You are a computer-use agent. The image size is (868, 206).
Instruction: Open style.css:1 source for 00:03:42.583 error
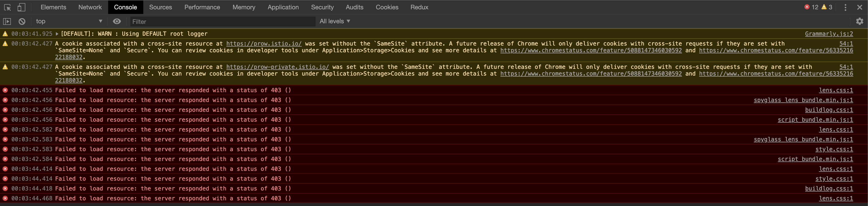coord(834,149)
